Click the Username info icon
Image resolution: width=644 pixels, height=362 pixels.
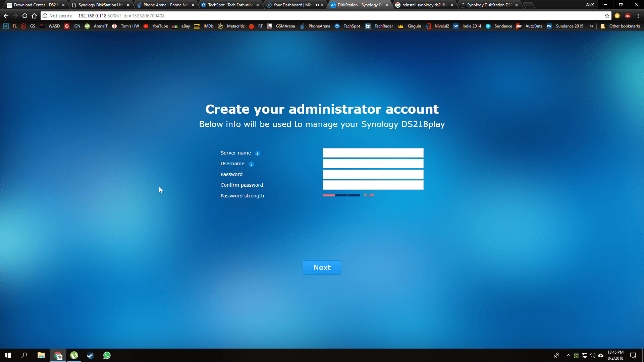(x=251, y=164)
